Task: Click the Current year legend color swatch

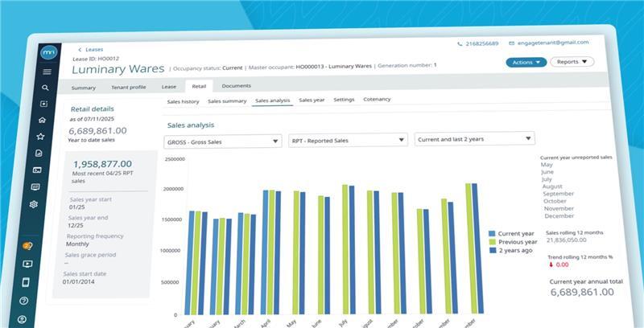Action: pos(493,233)
